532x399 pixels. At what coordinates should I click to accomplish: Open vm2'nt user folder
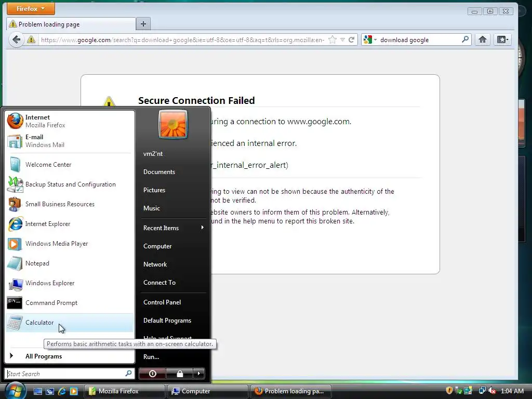(173, 154)
